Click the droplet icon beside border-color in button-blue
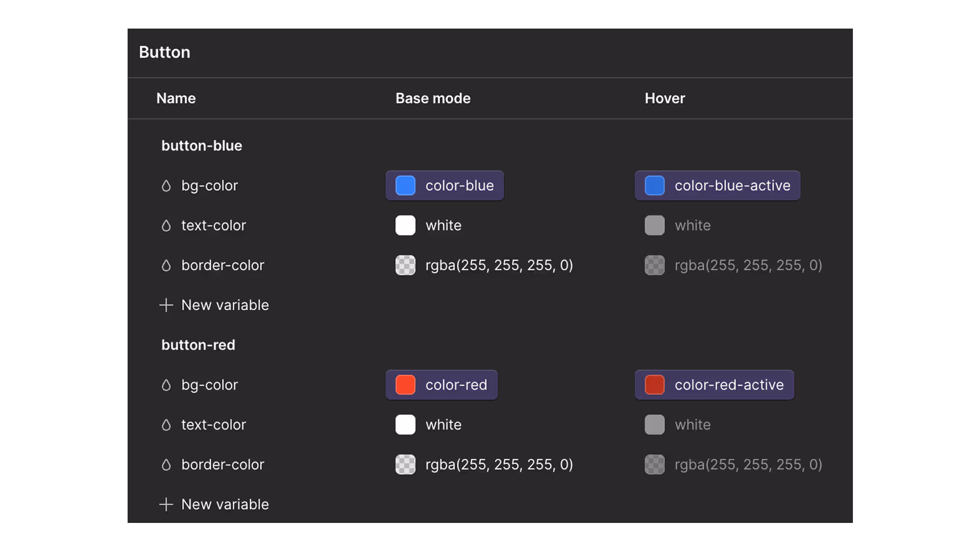This screenshot has height=551, width=980. coord(166,265)
